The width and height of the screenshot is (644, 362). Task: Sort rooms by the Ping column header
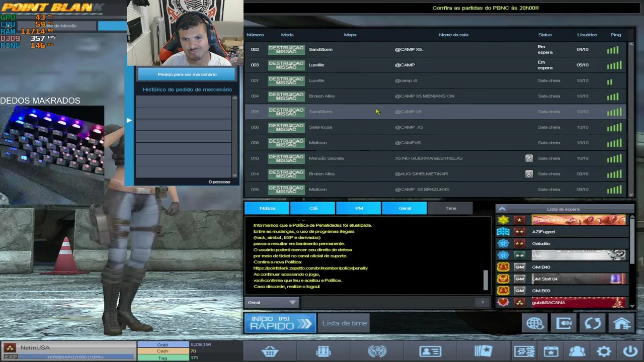coord(616,35)
